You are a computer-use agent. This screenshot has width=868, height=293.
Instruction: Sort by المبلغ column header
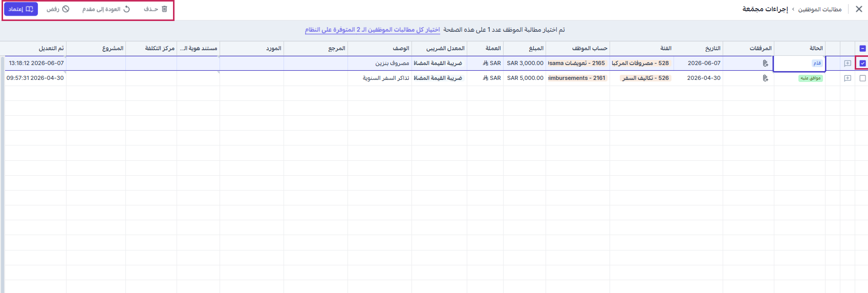pyautogui.click(x=525, y=48)
